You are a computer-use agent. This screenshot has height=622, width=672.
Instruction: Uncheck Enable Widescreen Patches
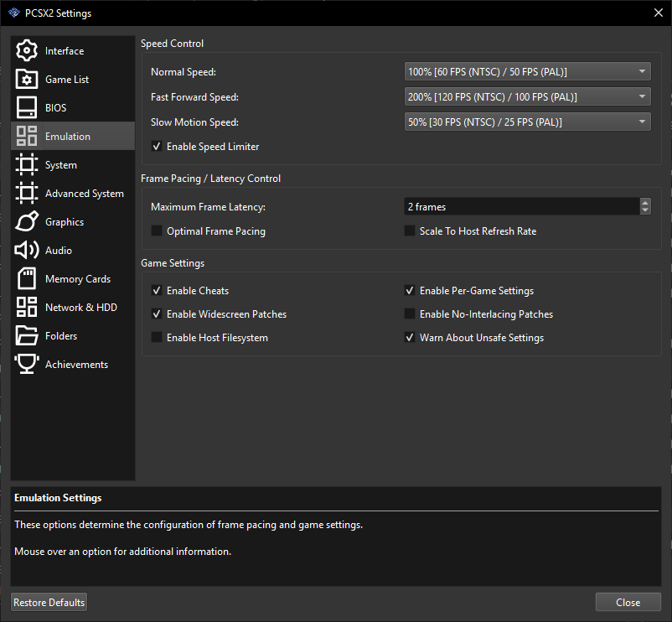(x=158, y=314)
